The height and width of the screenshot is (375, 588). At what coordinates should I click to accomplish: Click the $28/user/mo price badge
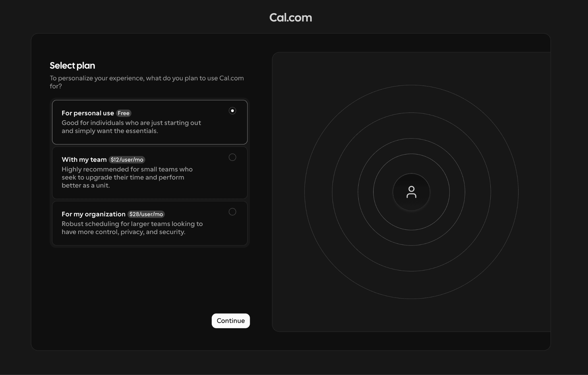pos(146,214)
